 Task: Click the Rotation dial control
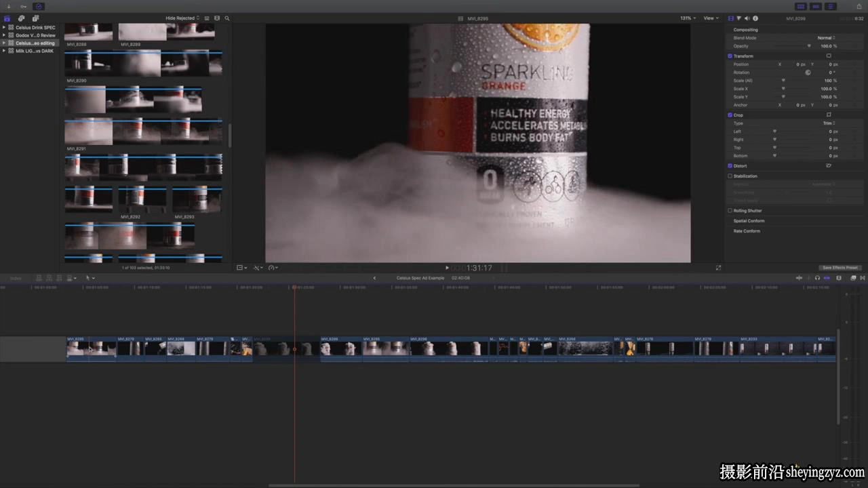click(x=808, y=73)
